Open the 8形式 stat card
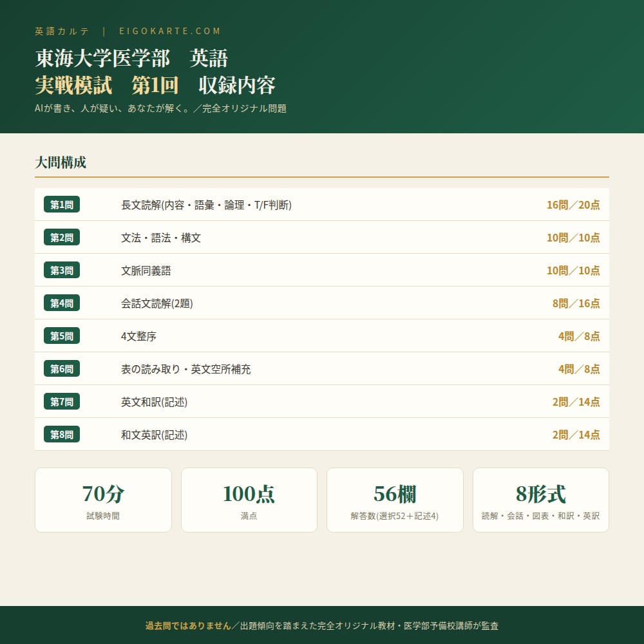This screenshot has width=644, height=644. (x=540, y=500)
